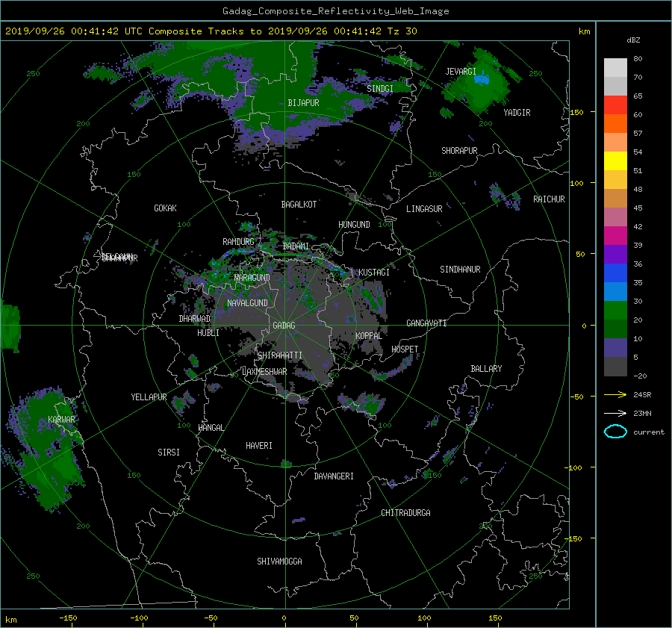Click the SINDGI city label
Screen dimensions: 672x628
tap(380, 89)
